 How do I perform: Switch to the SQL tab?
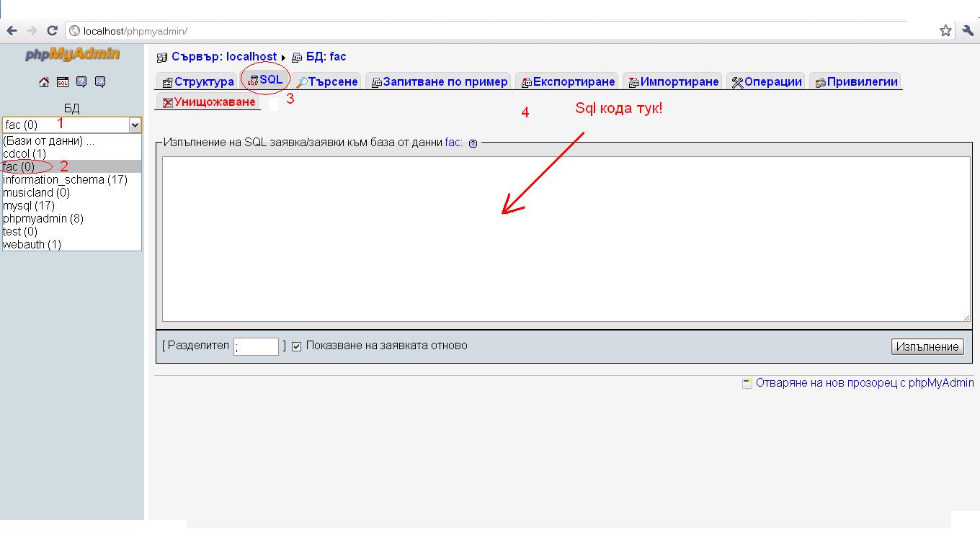pyautogui.click(x=265, y=81)
